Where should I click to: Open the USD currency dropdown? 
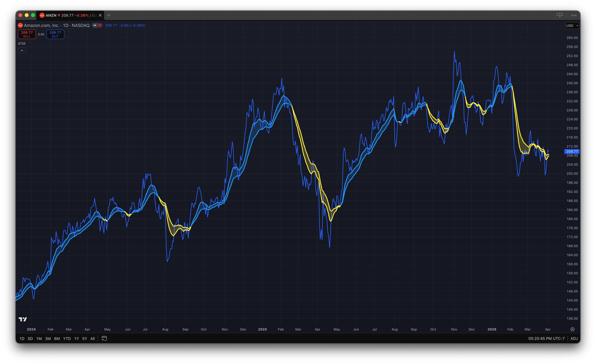point(572,26)
